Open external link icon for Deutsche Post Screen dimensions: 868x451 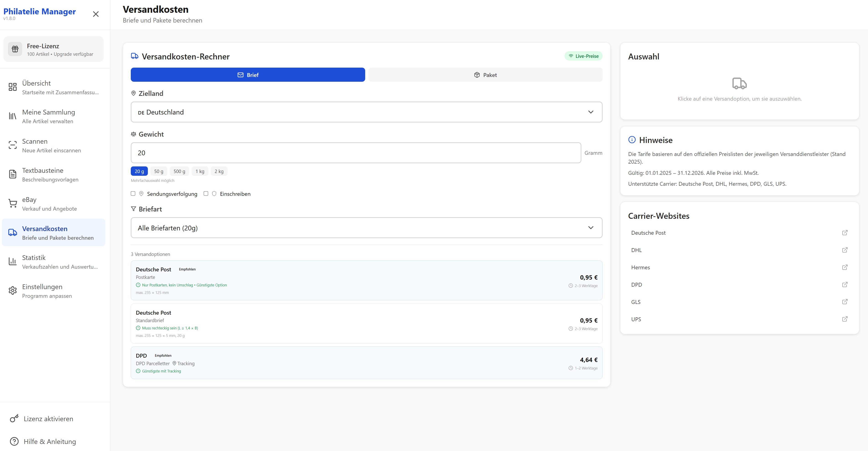[x=844, y=233]
